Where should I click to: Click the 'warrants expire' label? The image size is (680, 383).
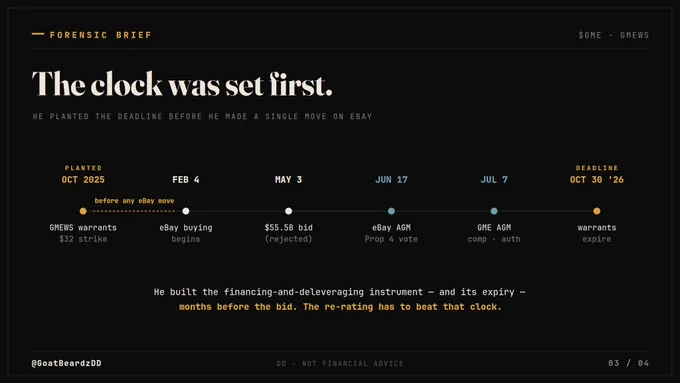[x=597, y=233]
